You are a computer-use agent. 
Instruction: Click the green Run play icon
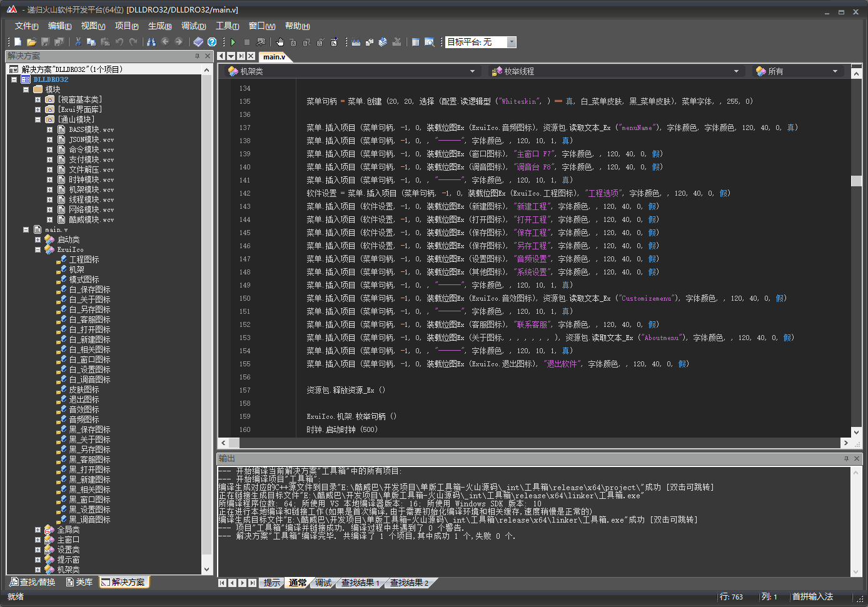tap(233, 42)
